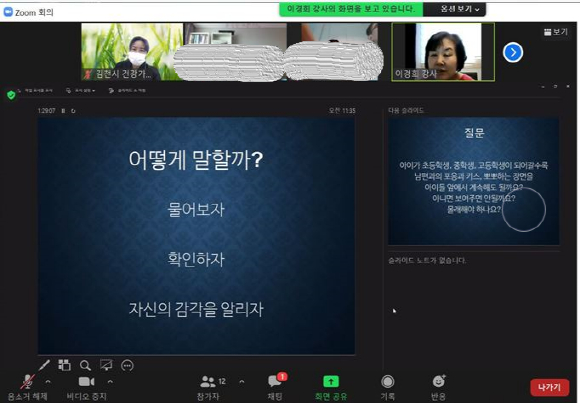Expand video options arrow next to camera
The height and width of the screenshot is (403, 580).
[x=110, y=381]
